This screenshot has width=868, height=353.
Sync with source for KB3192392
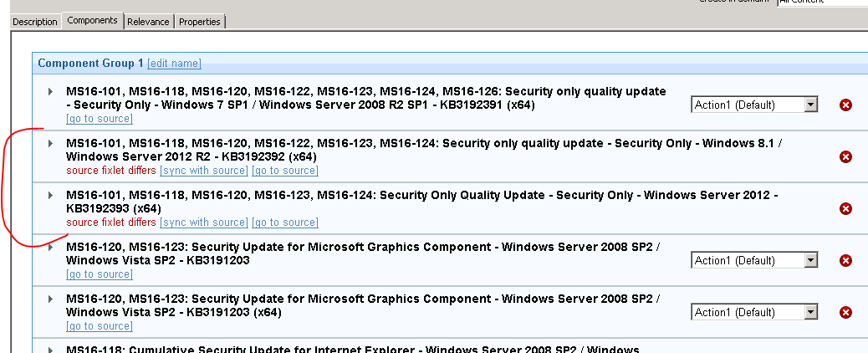click(x=204, y=170)
